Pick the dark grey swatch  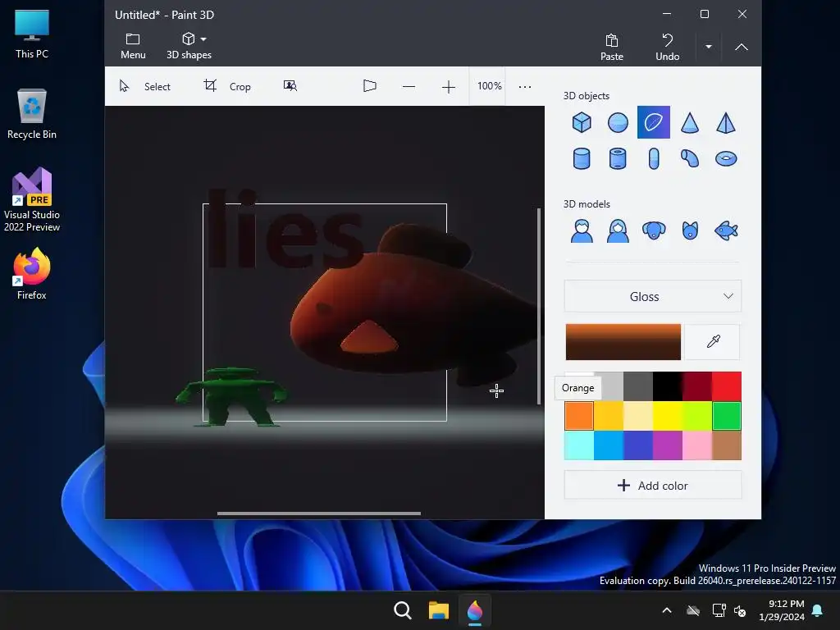638,386
